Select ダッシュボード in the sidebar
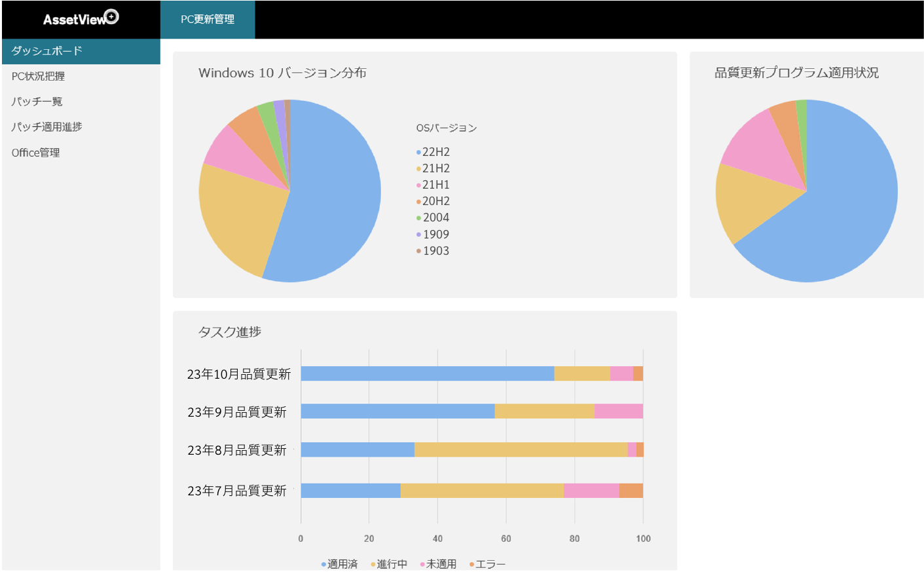 [81, 51]
